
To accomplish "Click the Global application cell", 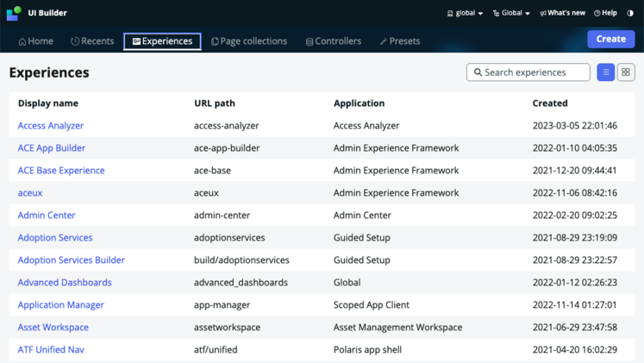I will [x=347, y=283].
